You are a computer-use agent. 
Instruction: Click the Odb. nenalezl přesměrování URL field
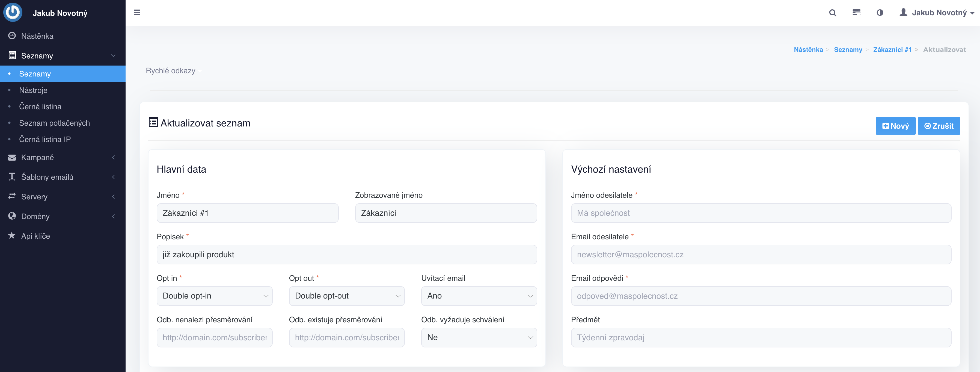(x=214, y=337)
